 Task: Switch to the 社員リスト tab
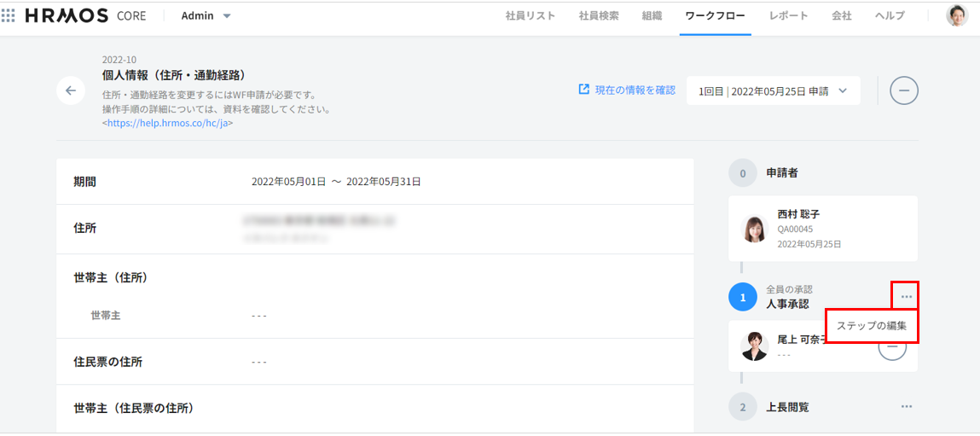pyautogui.click(x=530, y=15)
